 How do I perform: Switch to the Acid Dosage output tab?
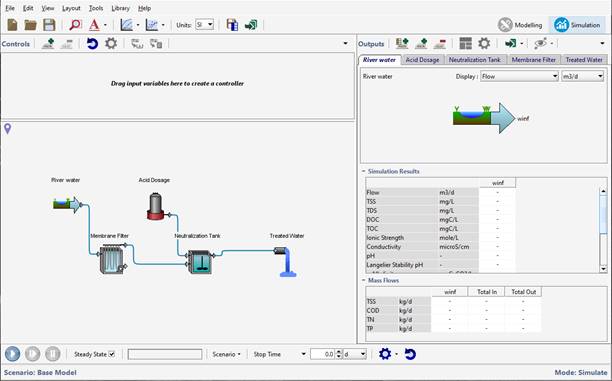(422, 60)
